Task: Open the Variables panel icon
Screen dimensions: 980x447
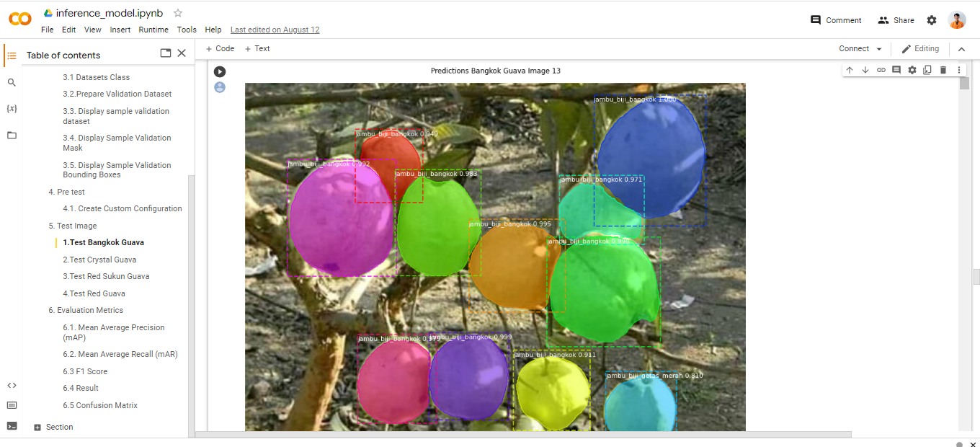Action: click(x=12, y=109)
